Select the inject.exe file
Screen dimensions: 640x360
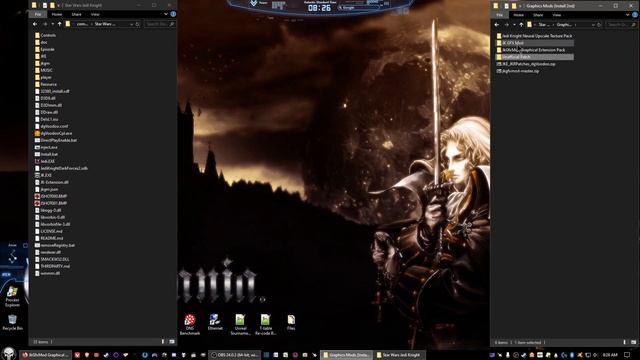click(46, 147)
